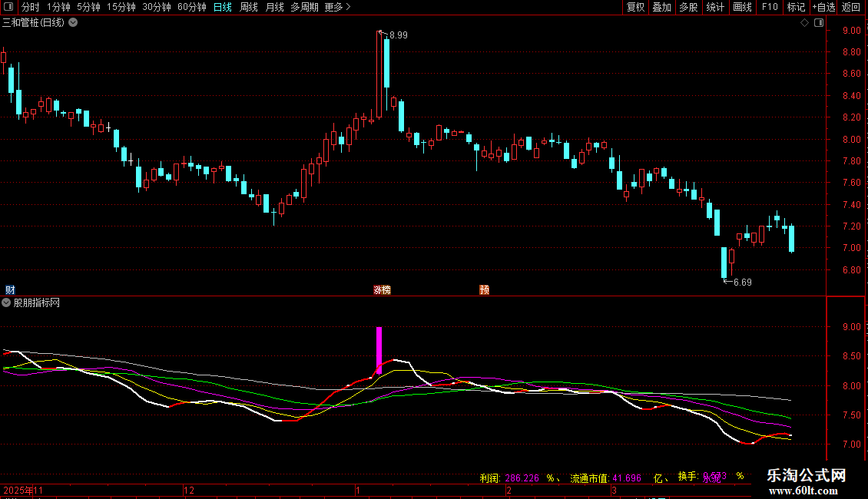Screen dimensions: 868x499
Task: Click the 涨榜 marker icon
Action: (x=382, y=289)
